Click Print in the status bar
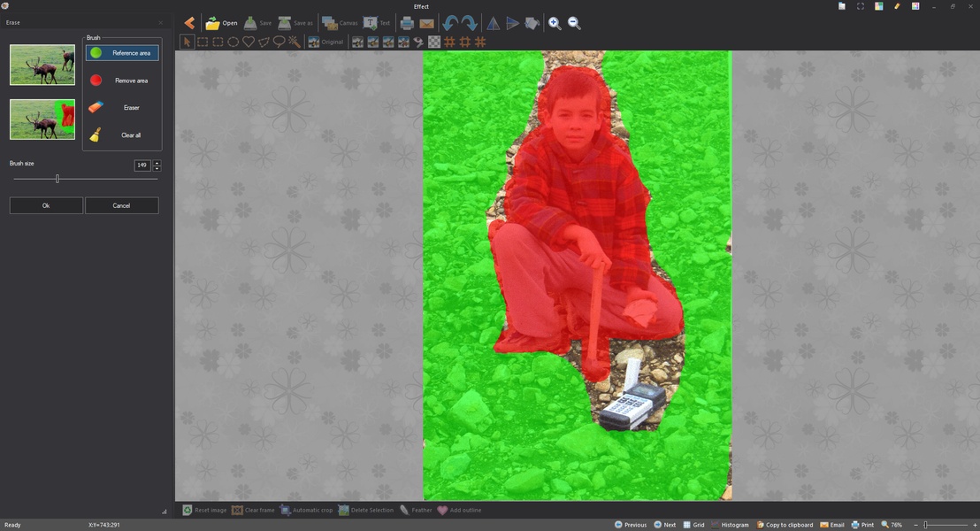The height and width of the screenshot is (531, 980). click(862, 525)
